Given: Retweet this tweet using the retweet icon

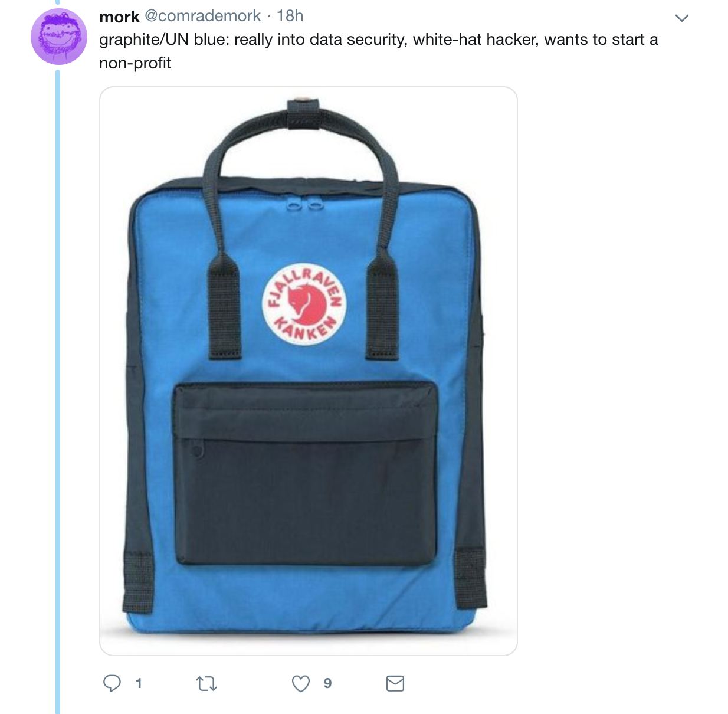Looking at the screenshot, I should pyautogui.click(x=206, y=684).
